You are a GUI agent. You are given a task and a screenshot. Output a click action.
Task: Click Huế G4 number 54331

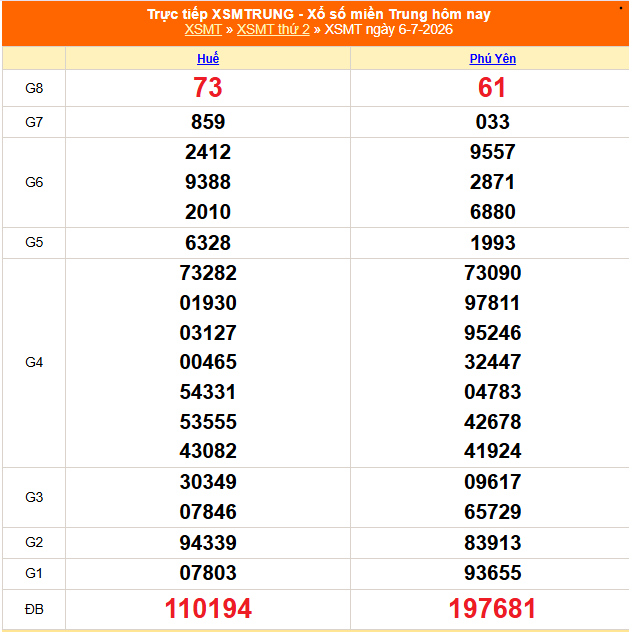[x=208, y=392]
